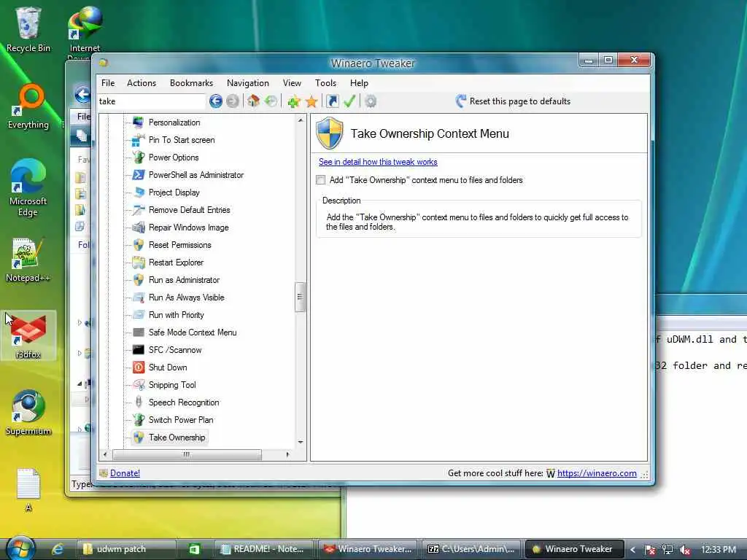Enable Add "Take Ownership" context menu checkbox

(x=321, y=180)
